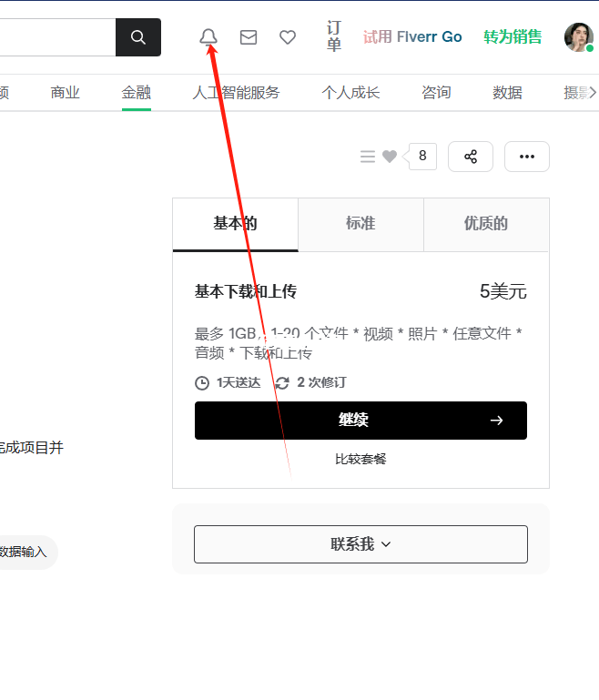Click 比较套餐 compare packages link
The image size is (599, 700).
pos(360,459)
